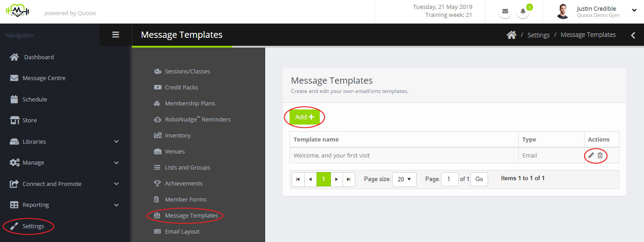Select page 1 in the pager

pyautogui.click(x=324, y=179)
